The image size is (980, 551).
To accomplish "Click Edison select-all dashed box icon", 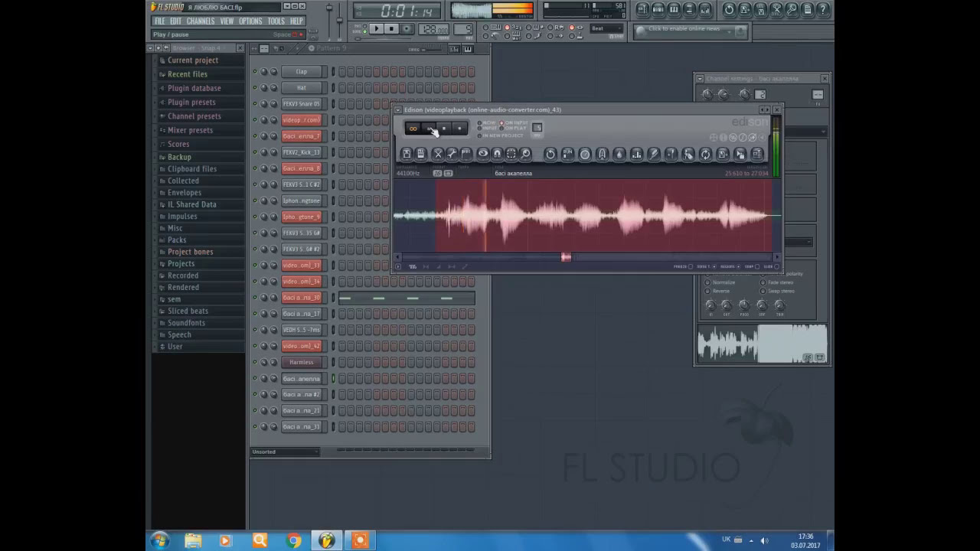I will 511,154.
